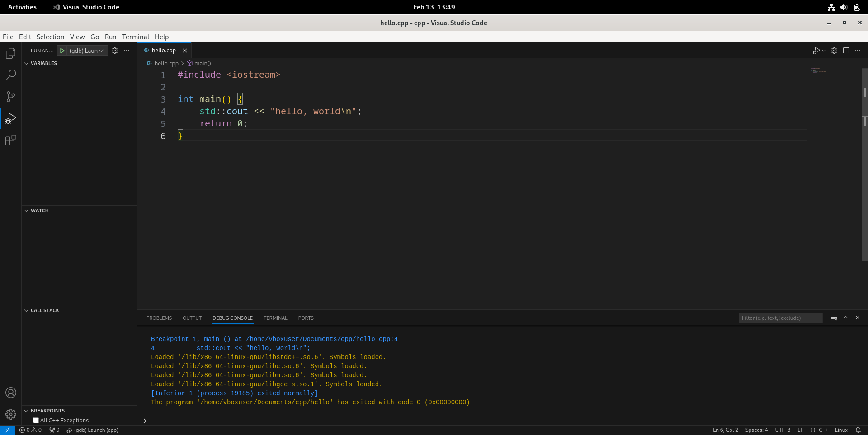Open the clock showing Feb 13 13:49
This screenshot has height=435, width=868.
coord(434,7)
